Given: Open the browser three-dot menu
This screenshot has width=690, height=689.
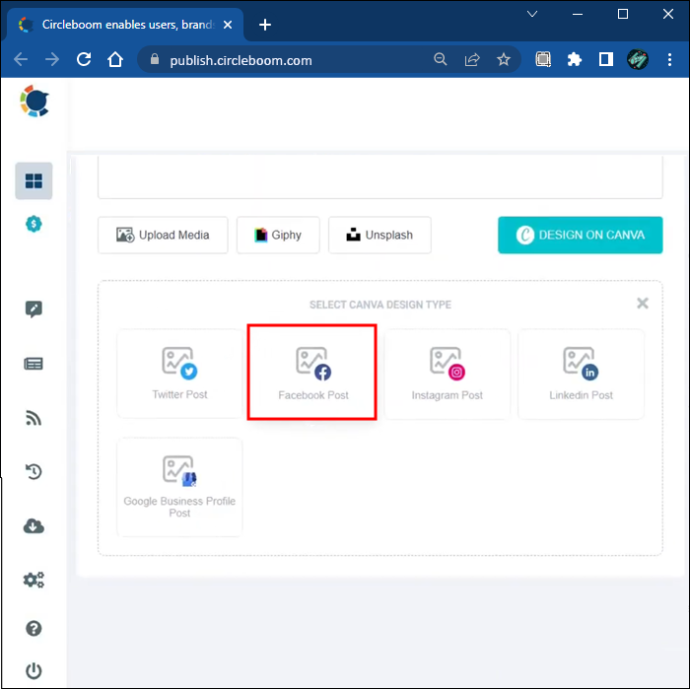Looking at the screenshot, I should click(669, 59).
